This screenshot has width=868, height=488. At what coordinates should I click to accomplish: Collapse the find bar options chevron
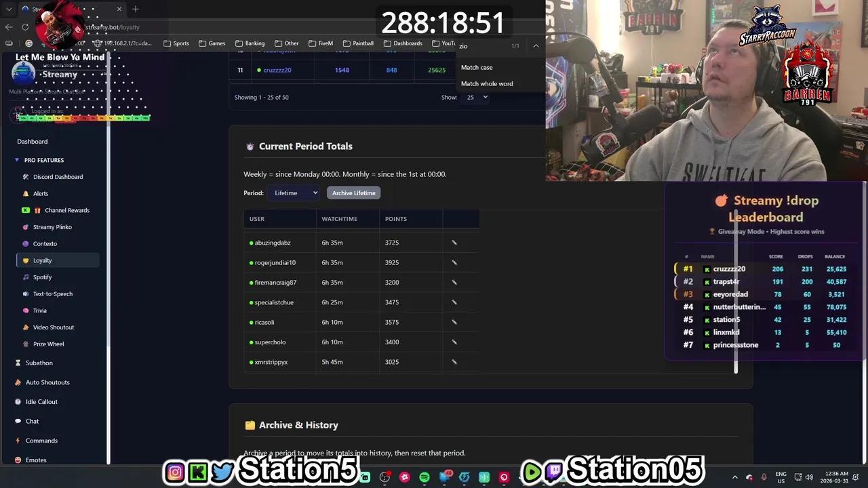coord(536,46)
